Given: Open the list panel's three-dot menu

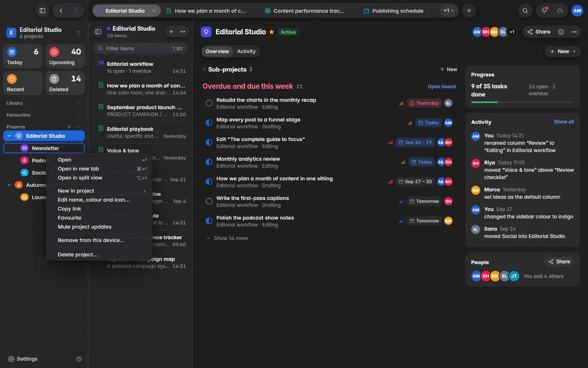Looking at the screenshot, I should [183, 32].
